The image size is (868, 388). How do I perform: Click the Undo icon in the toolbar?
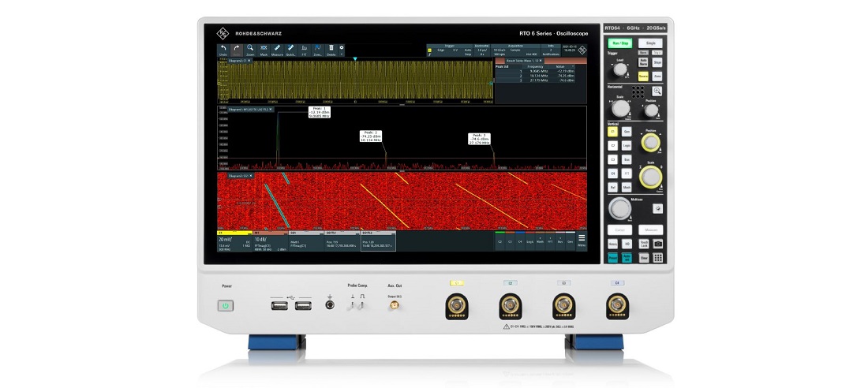click(x=223, y=50)
